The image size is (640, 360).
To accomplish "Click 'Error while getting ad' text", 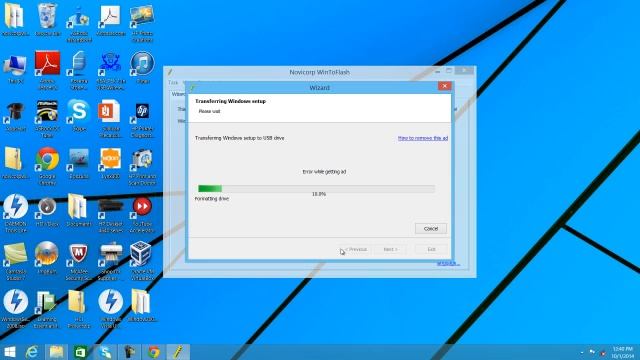I will click(x=324, y=172).
